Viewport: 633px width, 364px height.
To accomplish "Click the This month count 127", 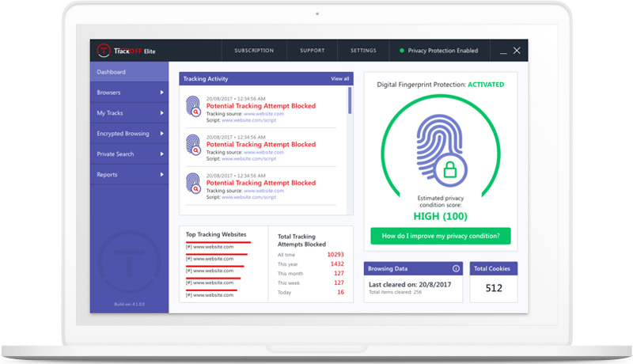I will pyautogui.click(x=339, y=273).
